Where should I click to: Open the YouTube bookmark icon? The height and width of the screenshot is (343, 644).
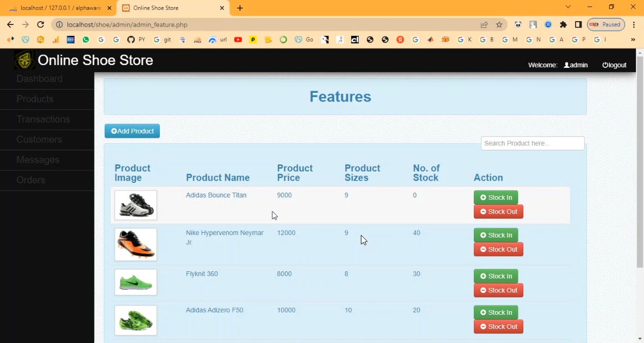238,40
